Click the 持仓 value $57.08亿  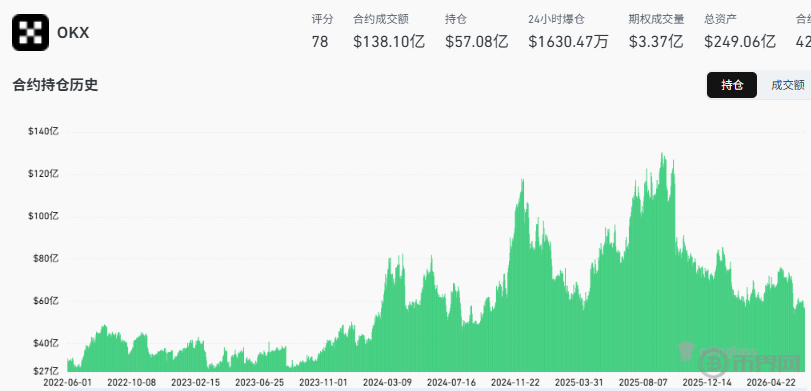point(476,41)
